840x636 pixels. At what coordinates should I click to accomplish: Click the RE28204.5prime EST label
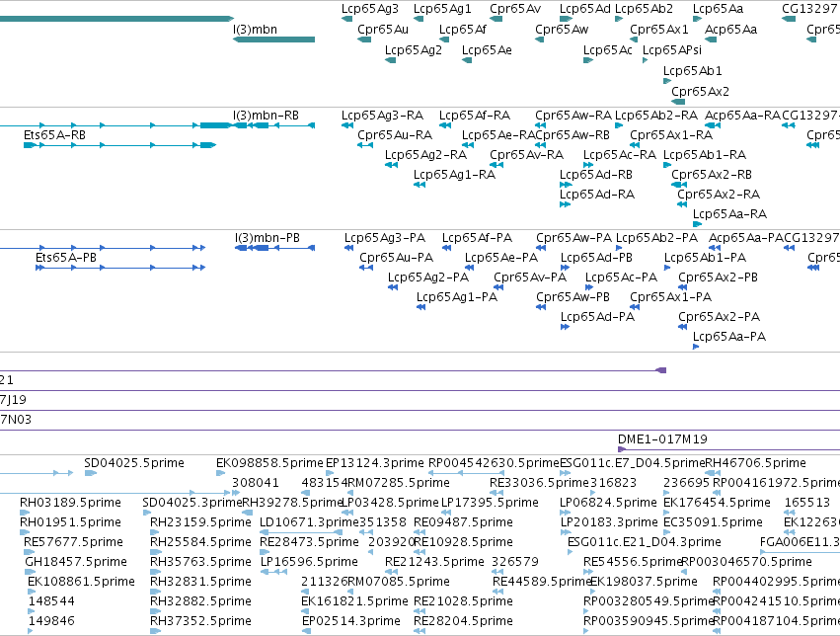[463, 621]
